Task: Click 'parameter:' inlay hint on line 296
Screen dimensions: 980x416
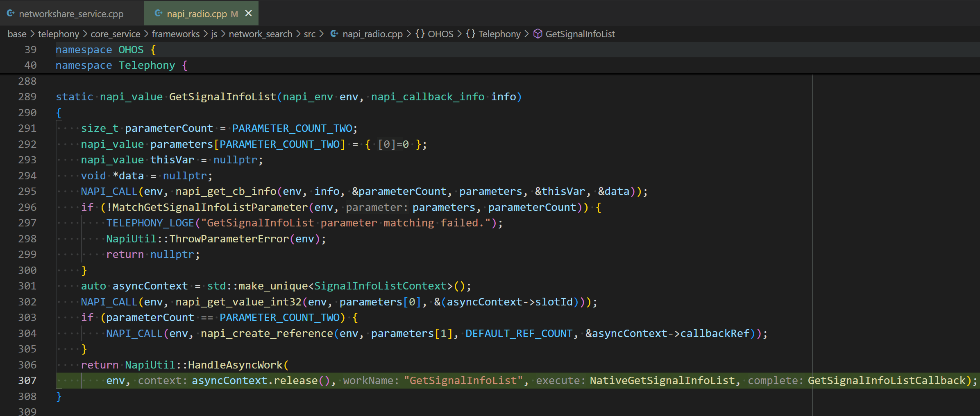Action: tap(377, 208)
